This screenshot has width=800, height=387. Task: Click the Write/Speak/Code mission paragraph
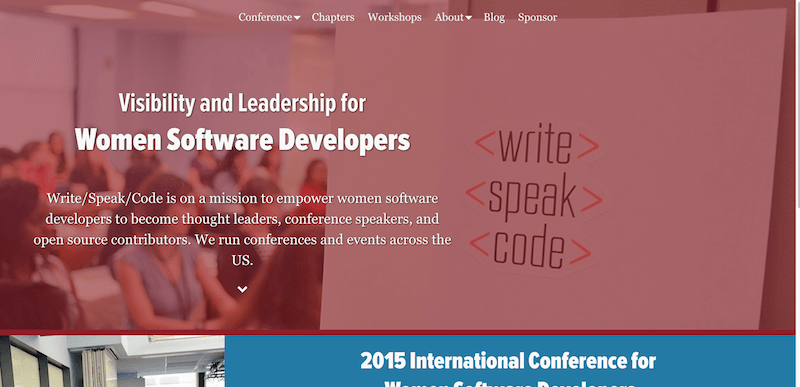point(242,229)
